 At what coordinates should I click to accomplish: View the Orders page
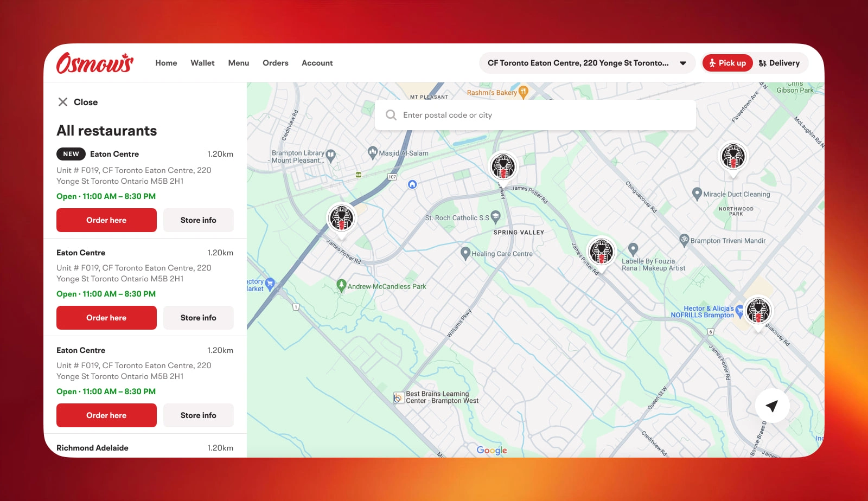[x=276, y=63]
